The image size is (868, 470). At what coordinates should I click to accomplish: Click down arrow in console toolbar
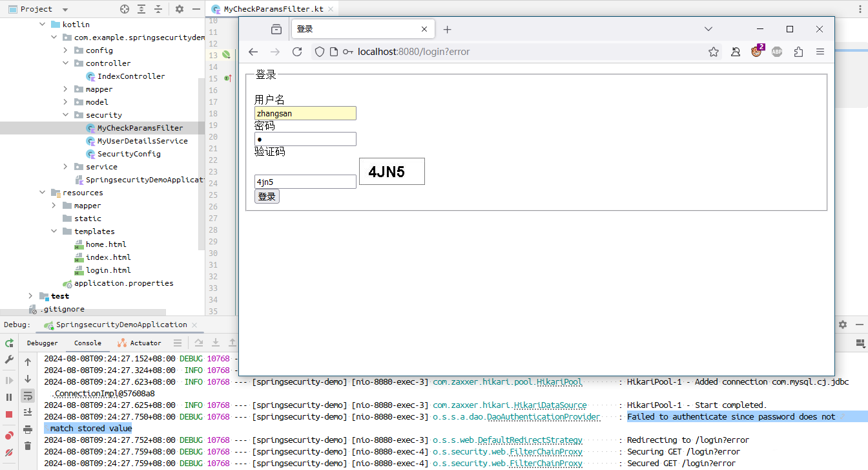tap(28, 379)
